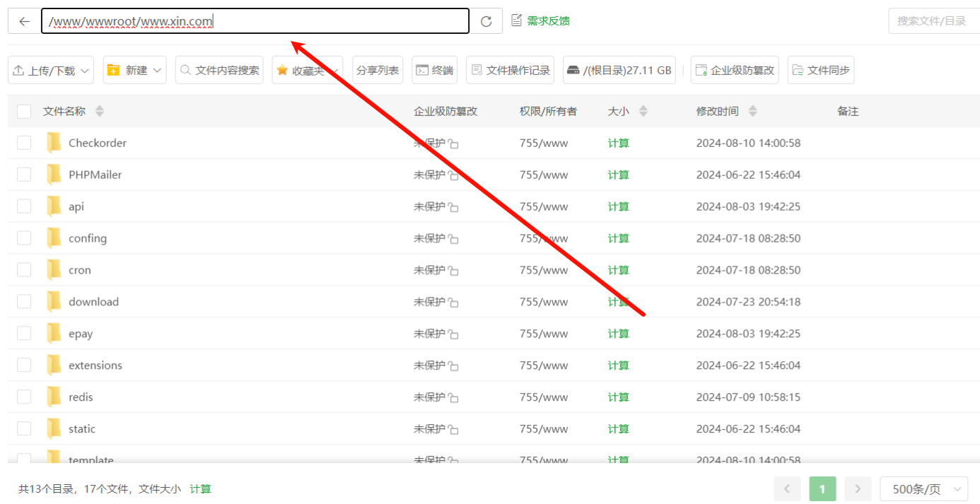Screen dimensions: 980x504
Task: Toggle tamper lock for static
Action: (x=453, y=430)
